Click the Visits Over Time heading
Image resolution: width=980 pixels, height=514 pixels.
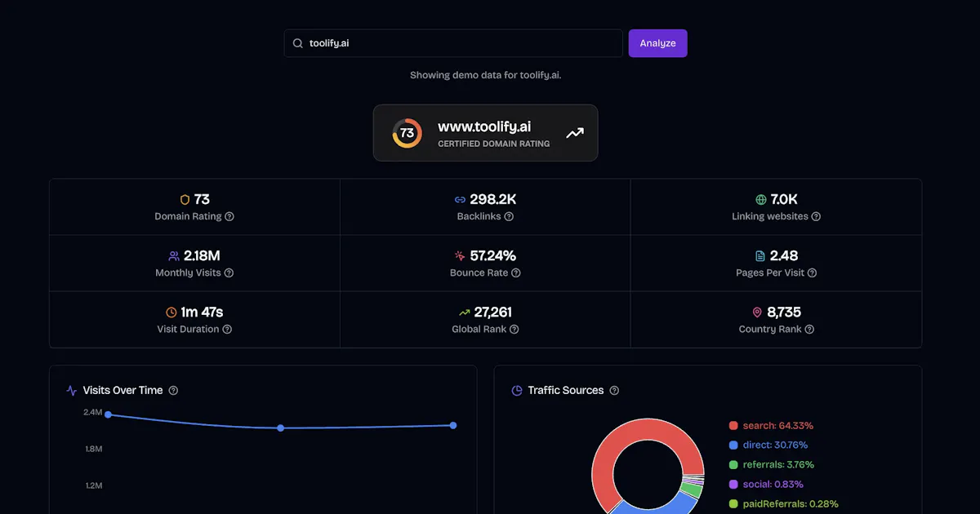pos(122,391)
